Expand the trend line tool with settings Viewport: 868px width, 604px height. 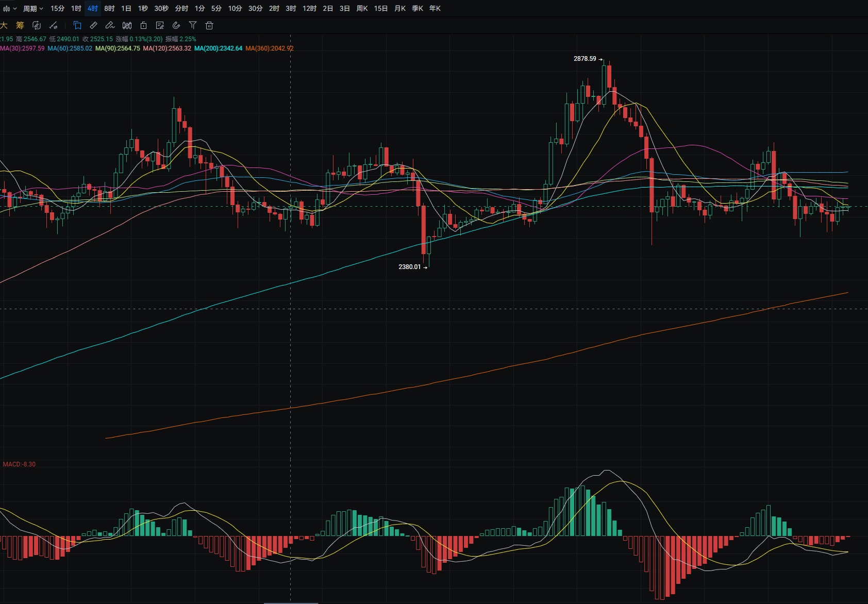pyautogui.click(x=53, y=25)
